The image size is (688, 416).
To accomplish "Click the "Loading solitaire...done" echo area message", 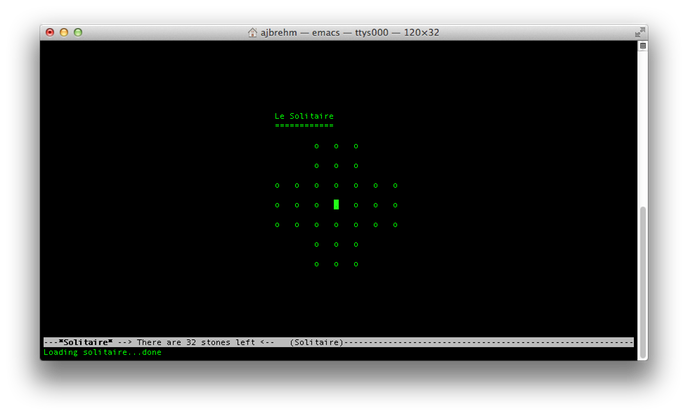I will pos(102,352).
